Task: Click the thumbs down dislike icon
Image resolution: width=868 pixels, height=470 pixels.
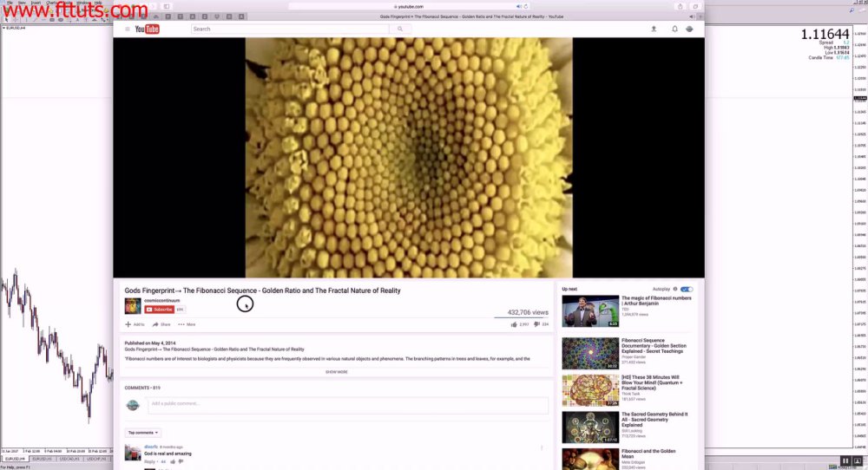Action: [x=536, y=324]
